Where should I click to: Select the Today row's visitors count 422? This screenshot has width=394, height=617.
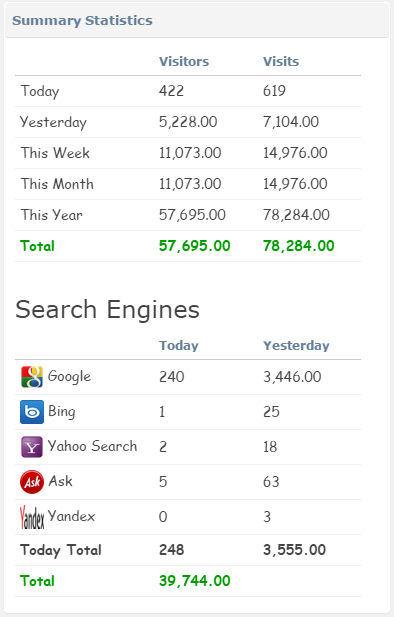point(171,91)
